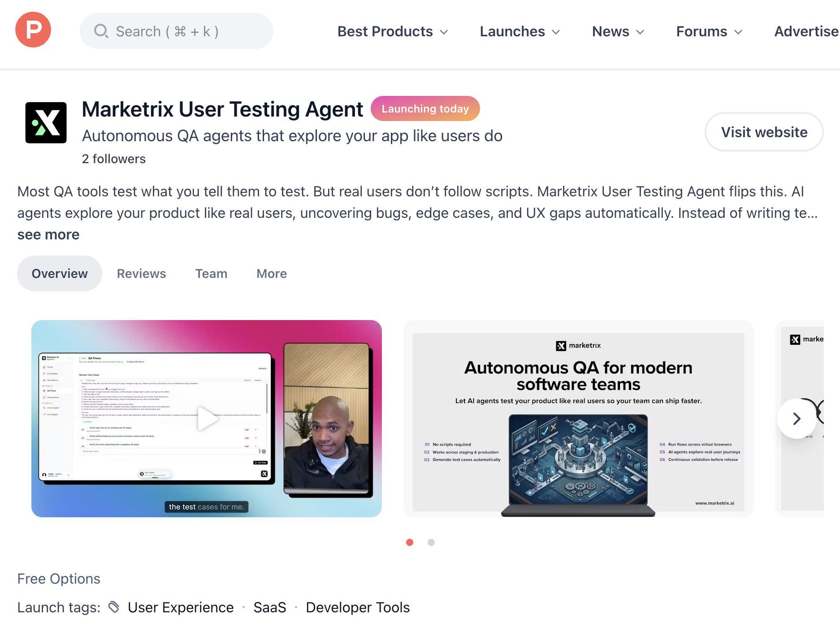Expand the Launches dropdown

[520, 31]
